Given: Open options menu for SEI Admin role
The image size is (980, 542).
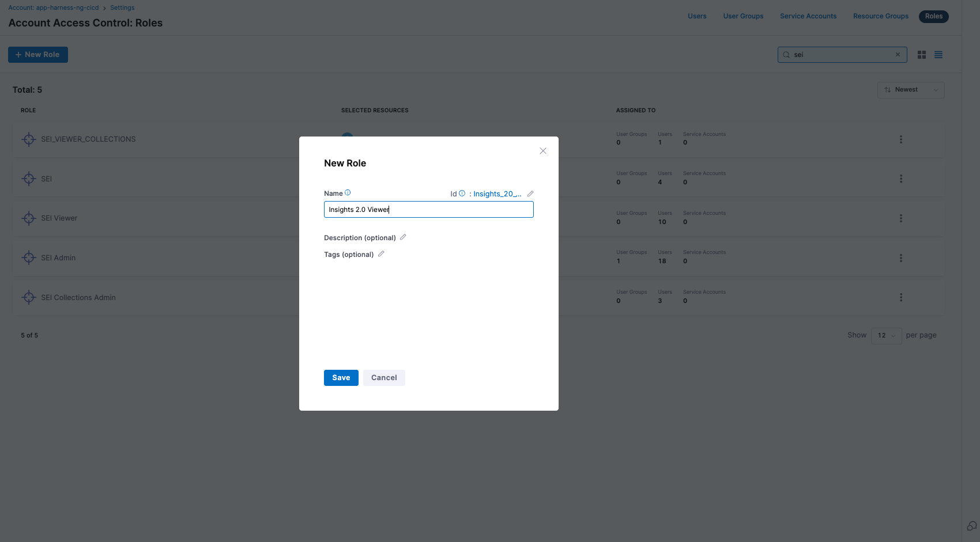Looking at the screenshot, I should (x=901, y=258).
